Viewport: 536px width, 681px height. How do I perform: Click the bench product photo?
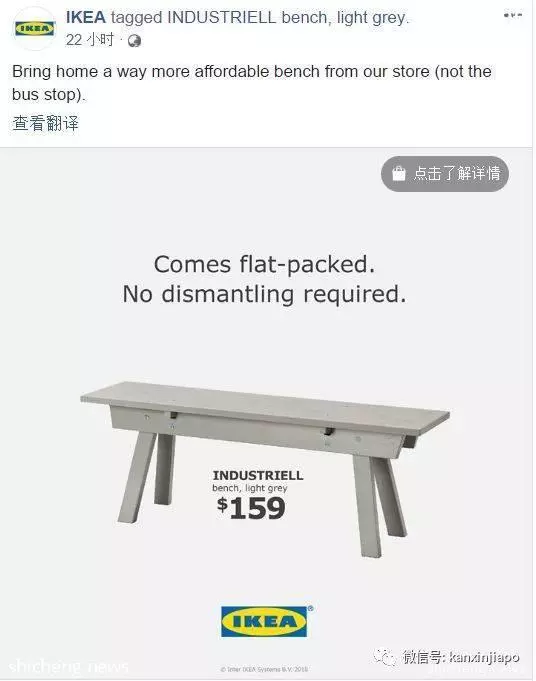click(x=265, y=468)
